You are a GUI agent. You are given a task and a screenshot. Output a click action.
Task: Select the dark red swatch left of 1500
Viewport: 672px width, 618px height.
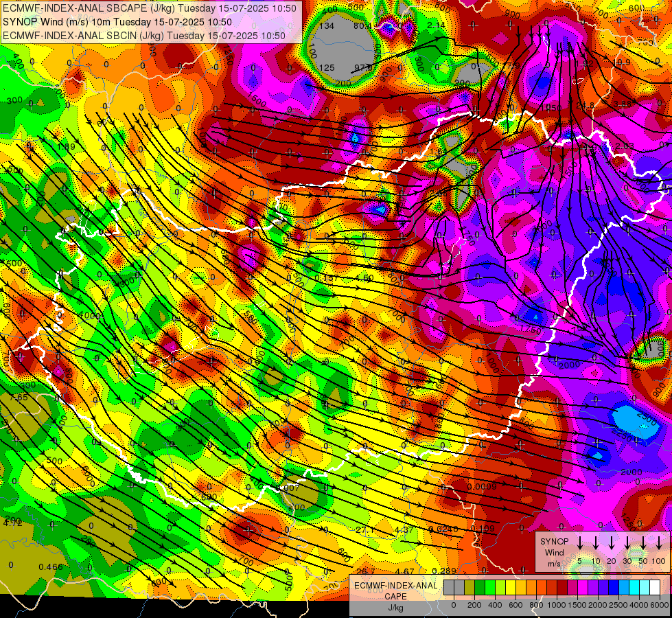(x=562, y=588)
